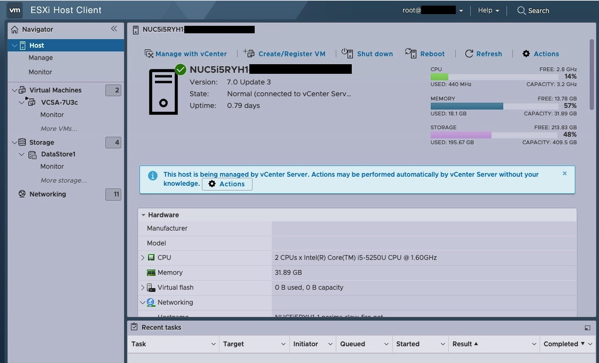This screenshot has height=363, width=599.
Task: Click the Virtual Machines icon in navigator
Action: pos(22,90)
